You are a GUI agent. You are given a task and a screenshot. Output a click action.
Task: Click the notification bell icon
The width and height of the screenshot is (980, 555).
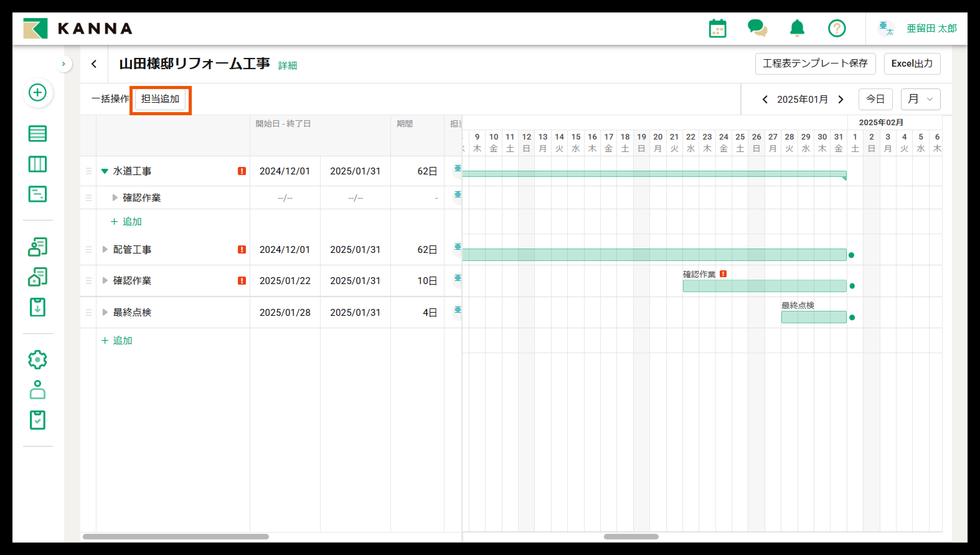coord(797,29)
